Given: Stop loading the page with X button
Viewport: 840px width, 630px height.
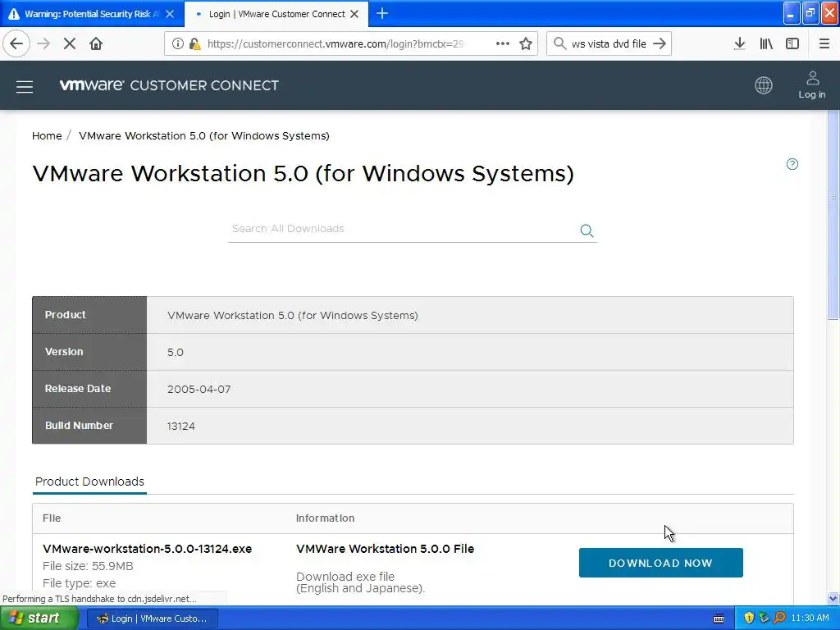Looking at the screenshot, I should [x=70, y=43].
